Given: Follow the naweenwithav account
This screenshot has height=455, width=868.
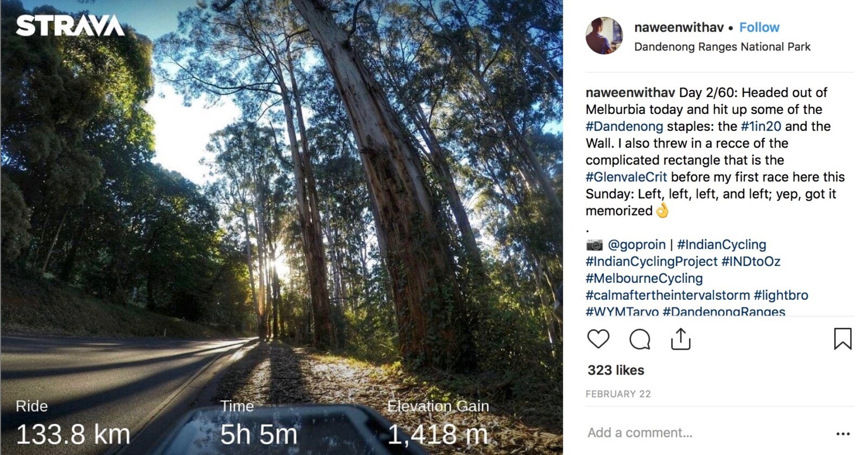Looking at the screenshot, I should click(759, 27).
